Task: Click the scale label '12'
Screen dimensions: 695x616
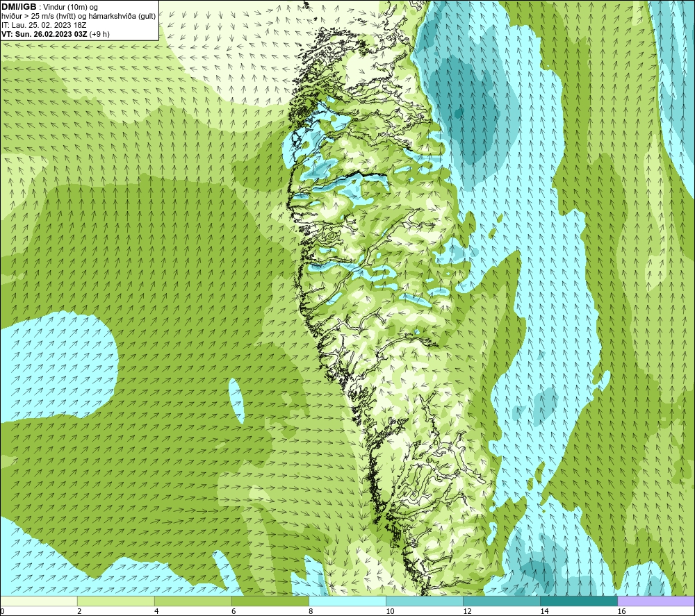Action: point(467,612)
